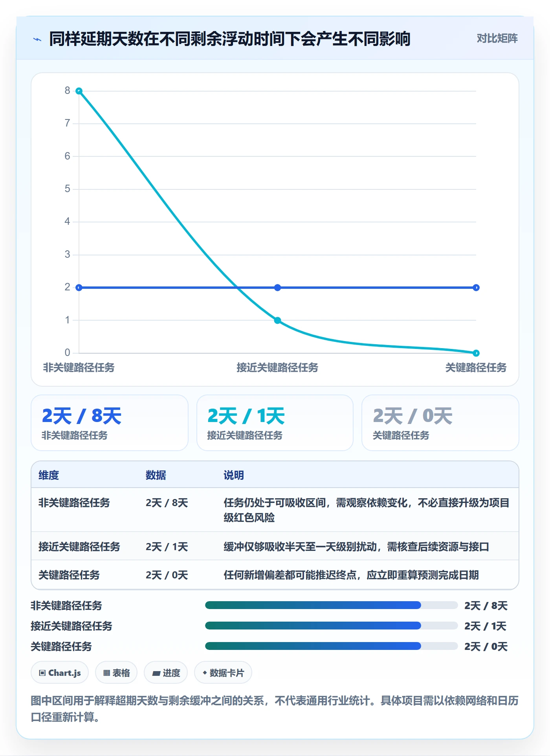Select 接近关键路径任务 in the table's second row
550x756 pixels.
79,547
